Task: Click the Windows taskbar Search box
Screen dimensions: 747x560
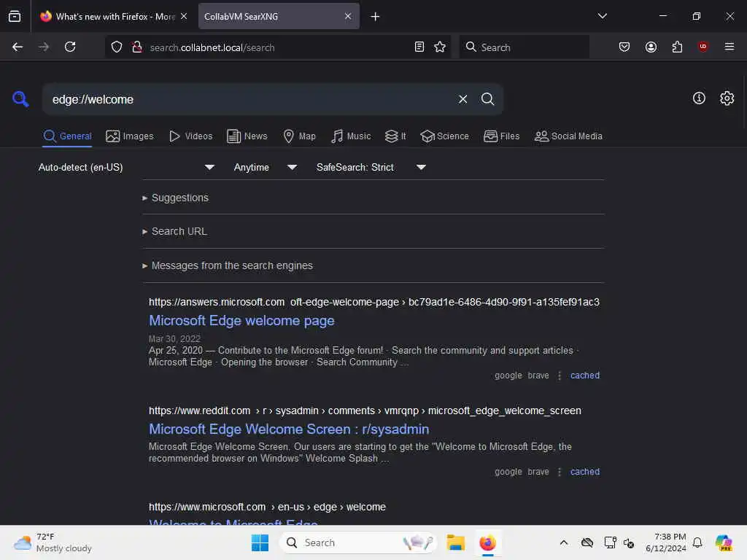Action: pyautogui.click(x=357, y=542)
